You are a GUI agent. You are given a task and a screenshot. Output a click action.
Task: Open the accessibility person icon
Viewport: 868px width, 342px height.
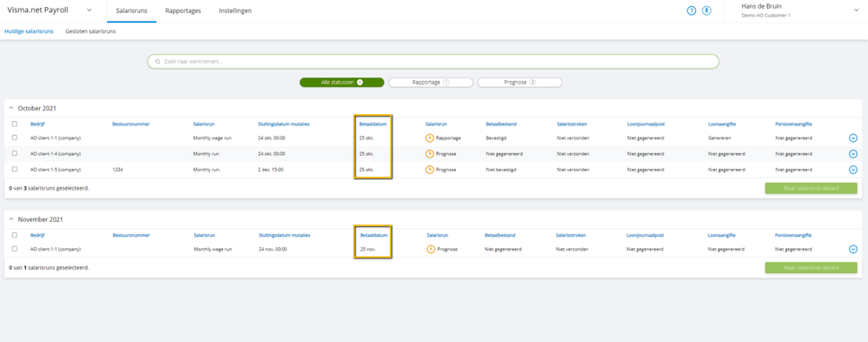point(706,10)
